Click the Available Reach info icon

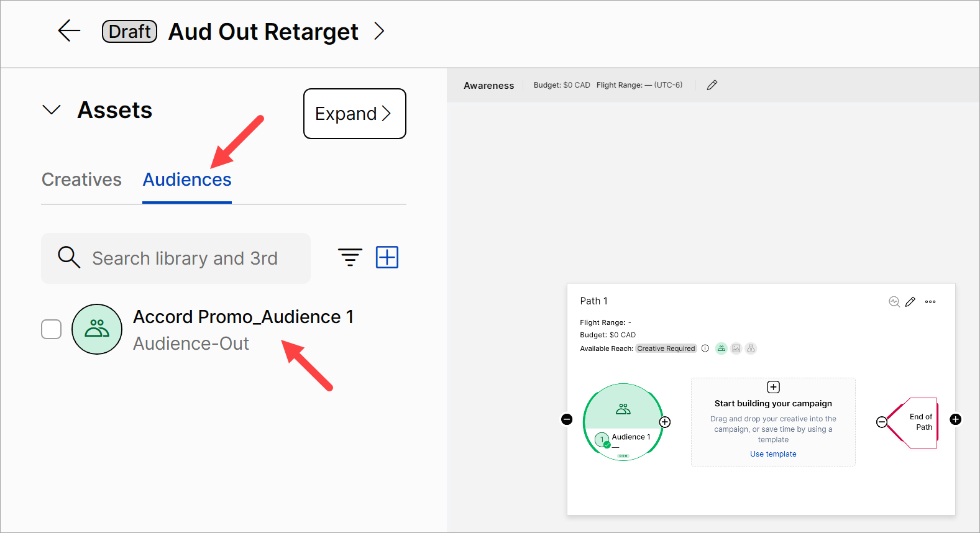[x=705, y=348]
